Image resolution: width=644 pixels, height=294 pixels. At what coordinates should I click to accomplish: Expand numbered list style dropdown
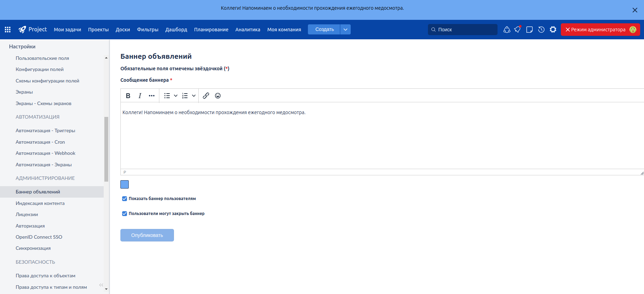(194, 96)
